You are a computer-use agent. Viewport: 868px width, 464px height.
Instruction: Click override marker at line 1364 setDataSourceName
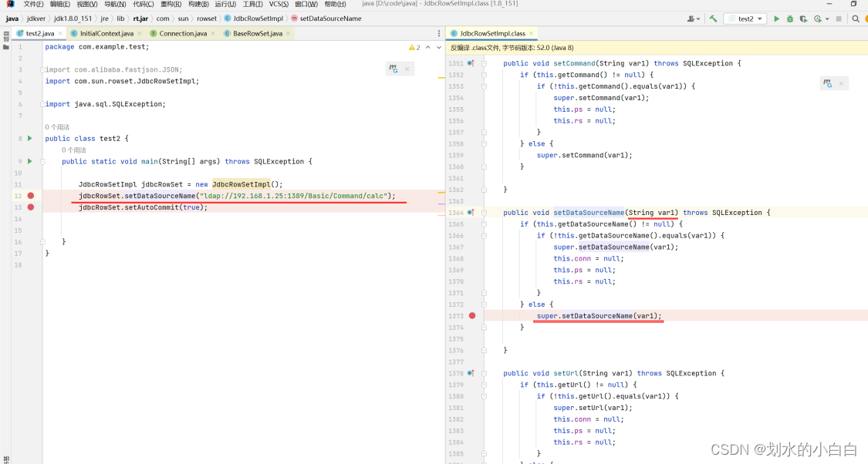pos(471,213)
